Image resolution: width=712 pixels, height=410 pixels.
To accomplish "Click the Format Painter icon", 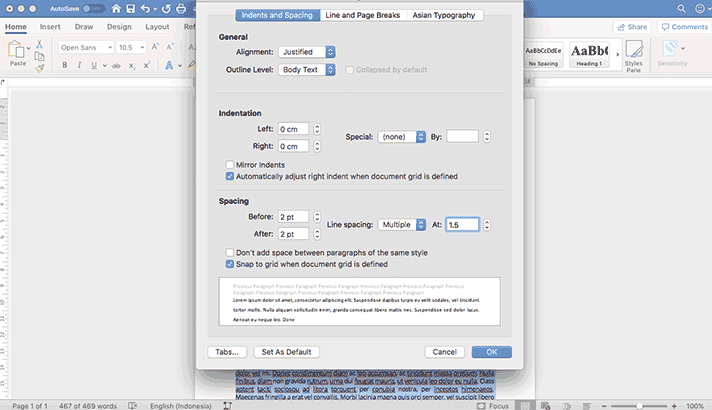I will click(x=40, y=68).
